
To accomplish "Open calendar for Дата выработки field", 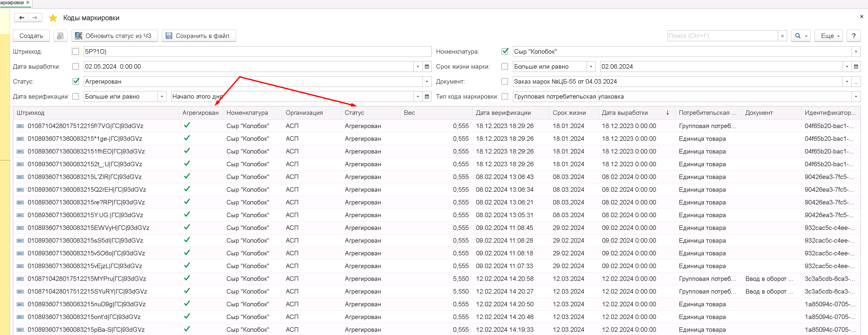I will point(427,66).
